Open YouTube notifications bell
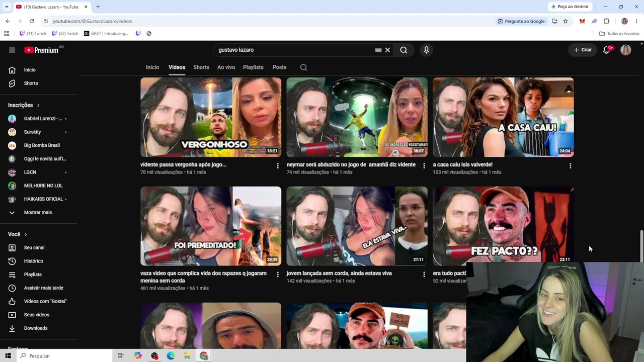The width and height of the screenshot is (644, 362). (607, 50)
